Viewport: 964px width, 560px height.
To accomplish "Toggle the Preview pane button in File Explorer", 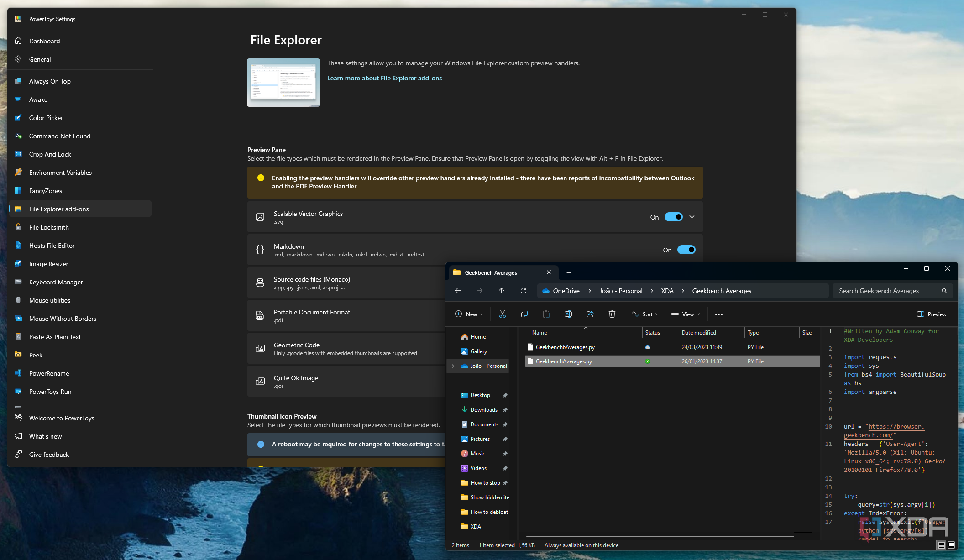I will point(932,314).
